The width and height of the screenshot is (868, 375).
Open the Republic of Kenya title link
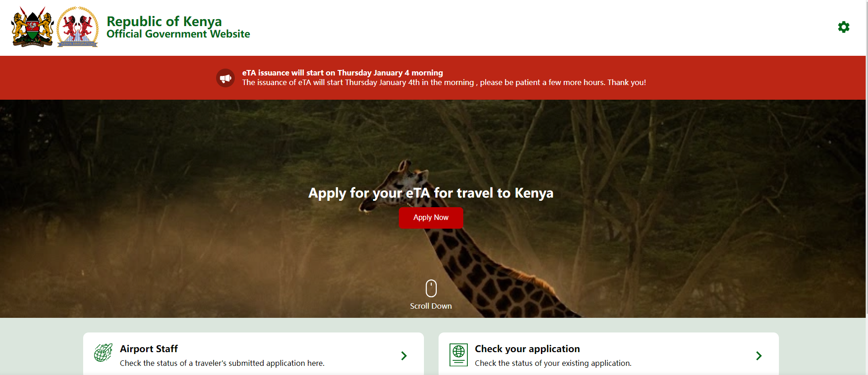[164, 21]
